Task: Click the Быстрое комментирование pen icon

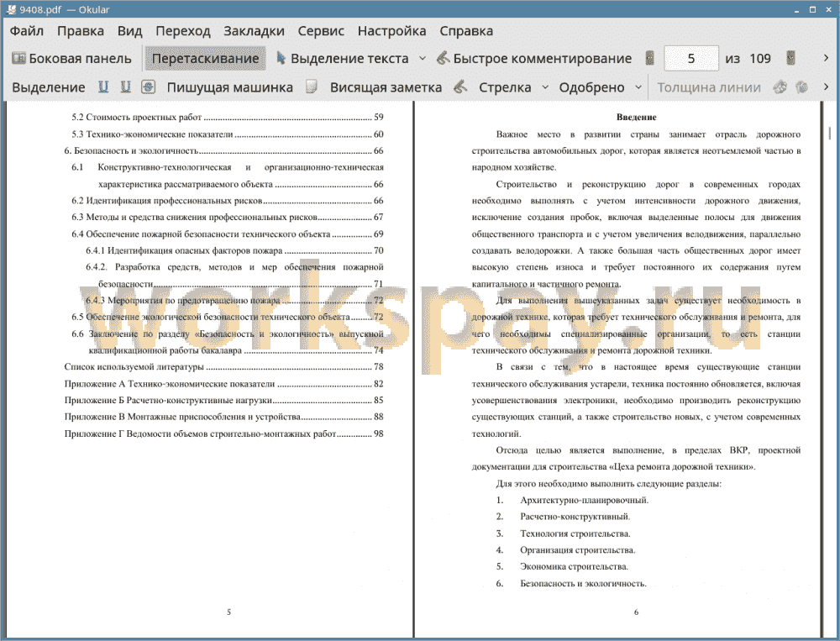Action: coord(443,58)
